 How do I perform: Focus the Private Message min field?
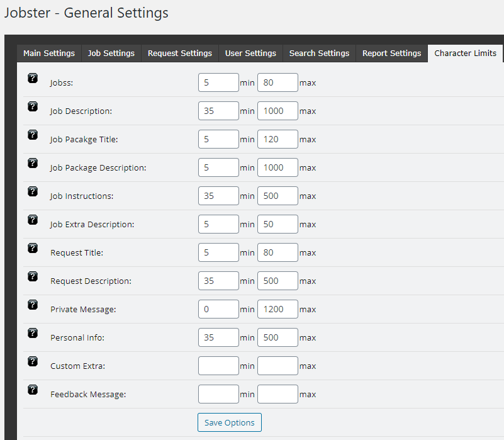click(218, 309)
